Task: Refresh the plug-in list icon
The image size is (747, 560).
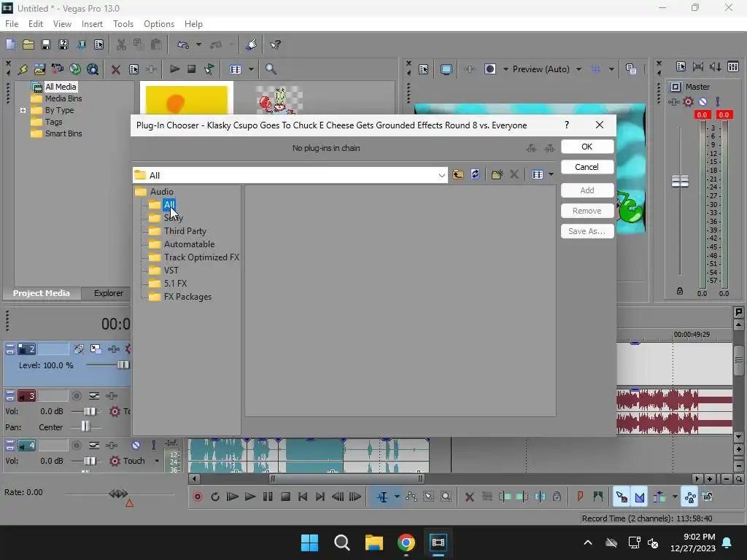Action: [x=475, y=174]
